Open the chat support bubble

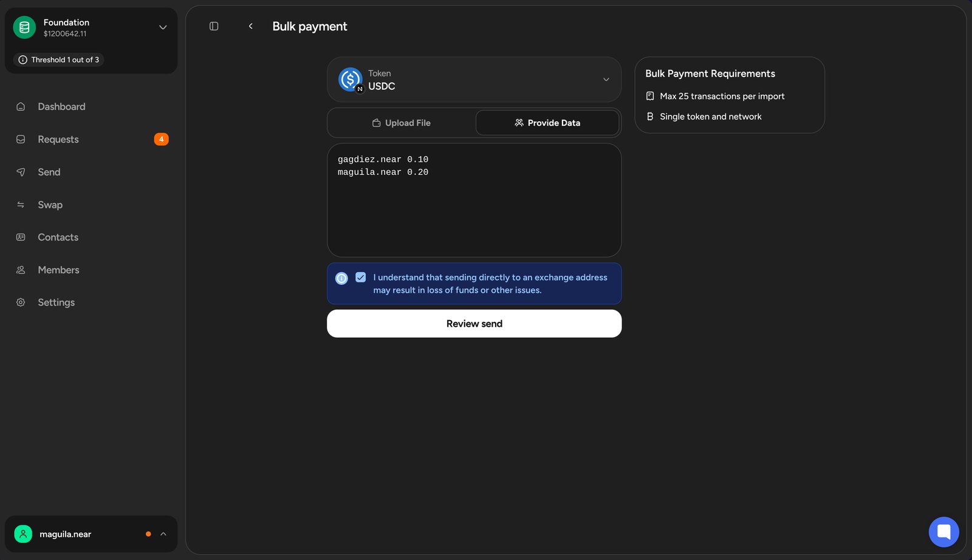click(943, 532)
